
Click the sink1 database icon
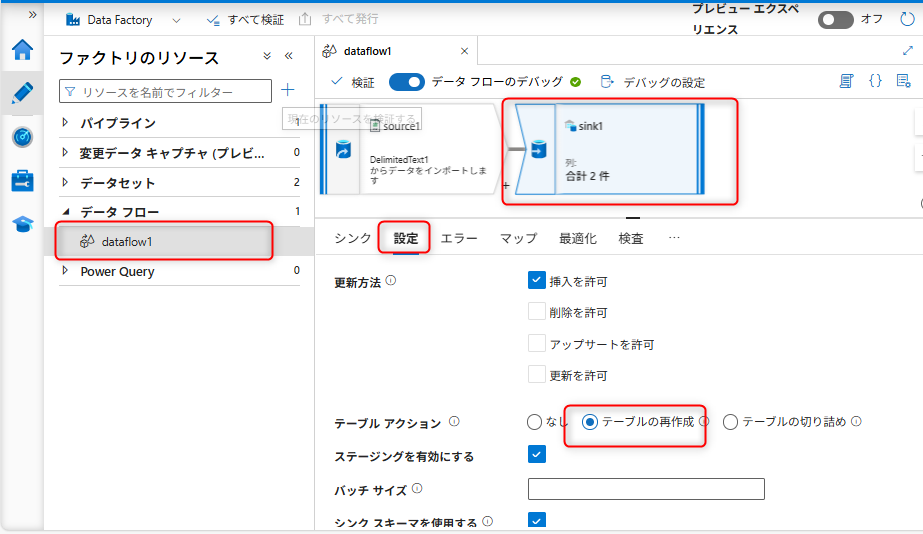(x=539, y=149)
